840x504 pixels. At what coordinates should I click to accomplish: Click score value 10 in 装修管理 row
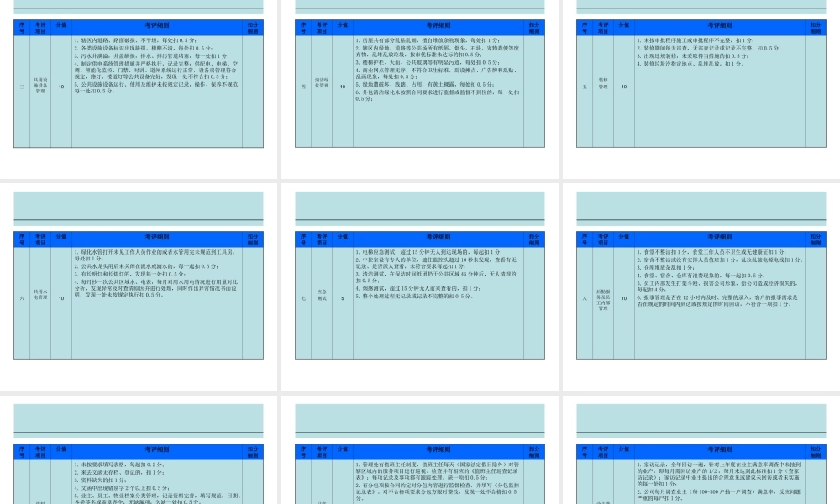623,87
